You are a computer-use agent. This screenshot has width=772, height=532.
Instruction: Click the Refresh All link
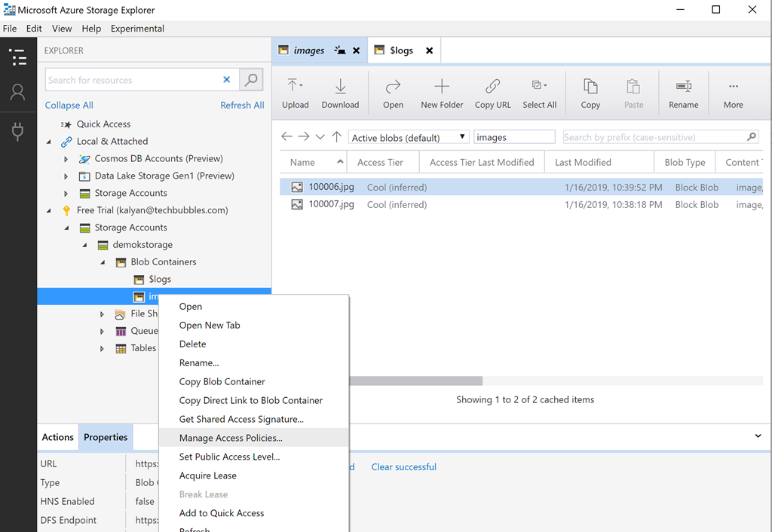click(x=242, y=105)
